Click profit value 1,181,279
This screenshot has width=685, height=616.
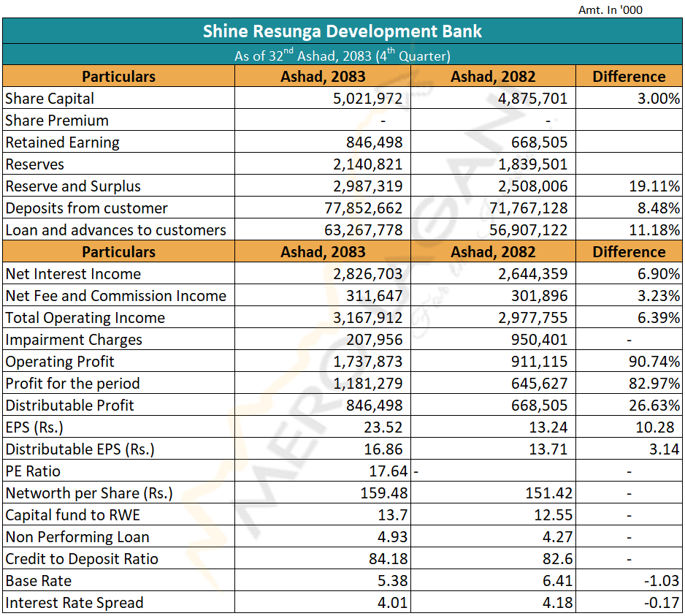[x=368, y=383]
